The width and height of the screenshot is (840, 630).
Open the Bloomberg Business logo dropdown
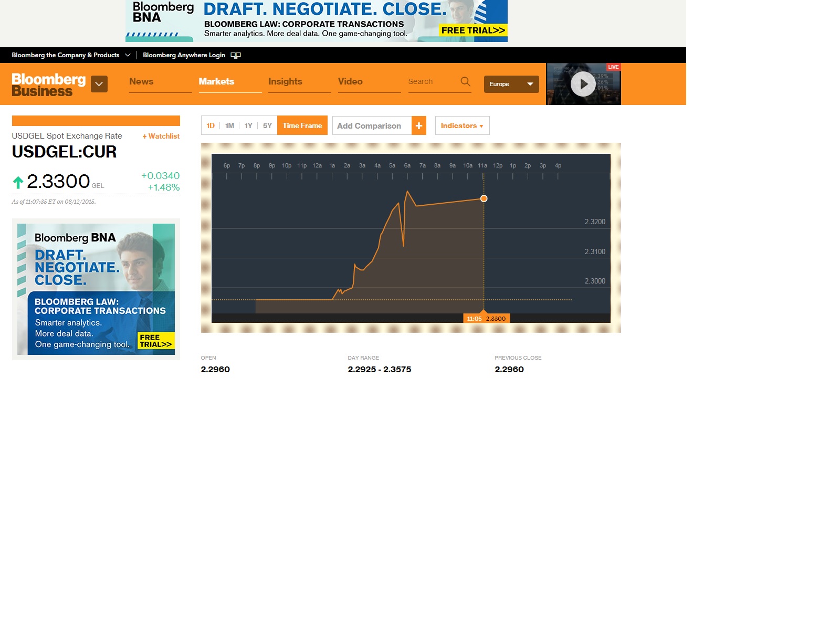(x=99, y=84)
